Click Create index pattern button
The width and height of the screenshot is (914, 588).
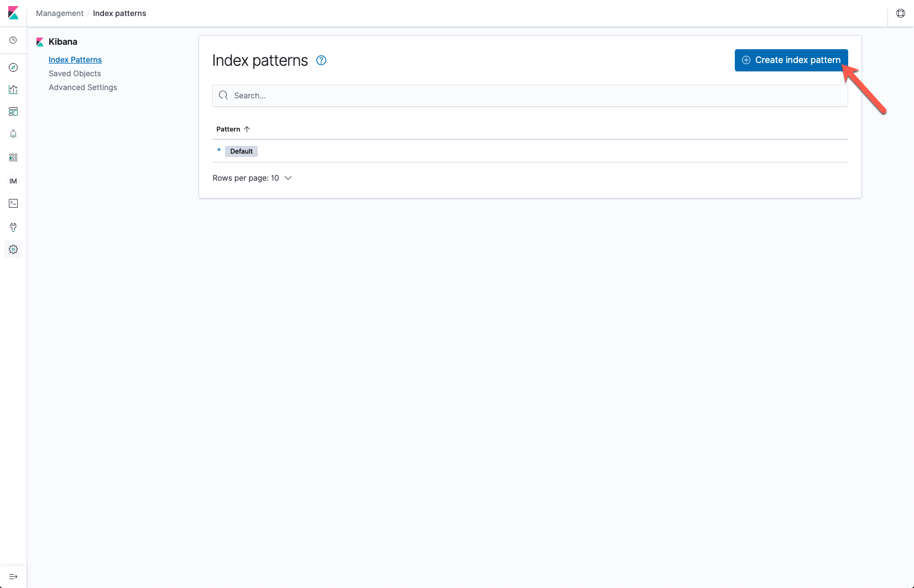(x=791, y=60)
